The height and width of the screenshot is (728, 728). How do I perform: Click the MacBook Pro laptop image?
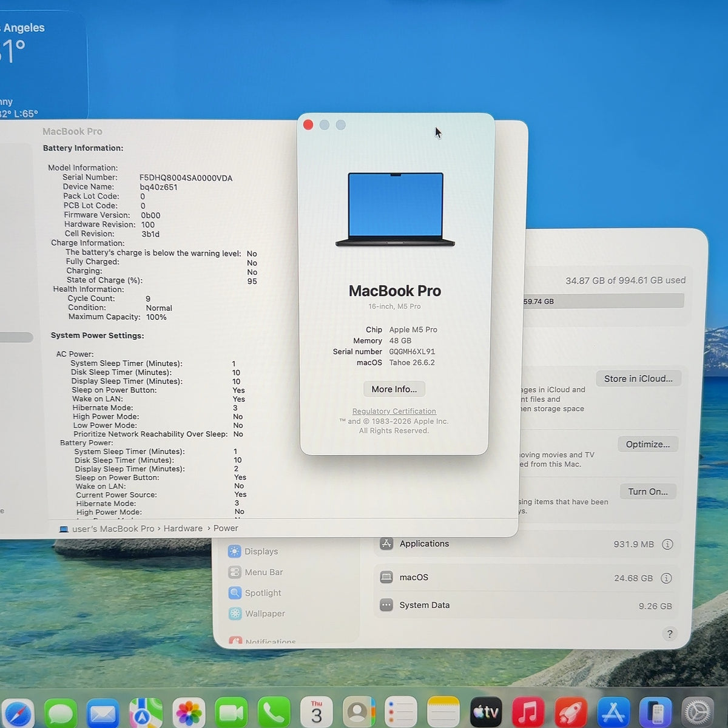[x=395, y=210]
